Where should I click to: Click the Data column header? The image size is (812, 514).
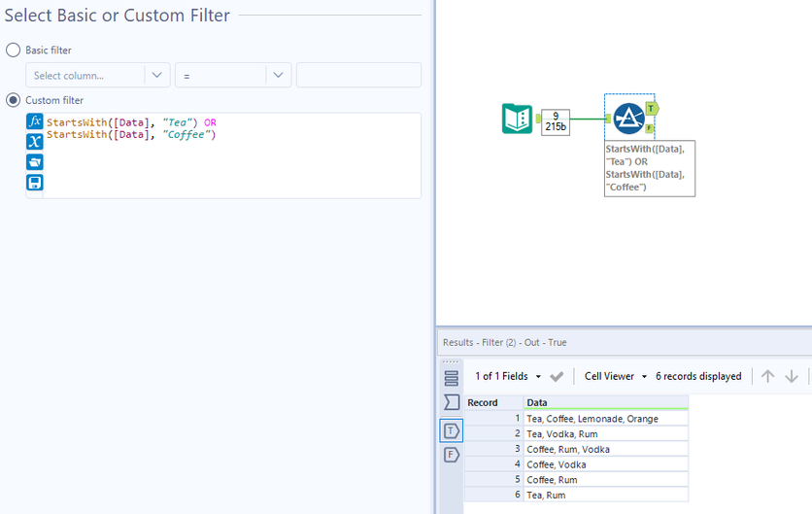point(606,402)
